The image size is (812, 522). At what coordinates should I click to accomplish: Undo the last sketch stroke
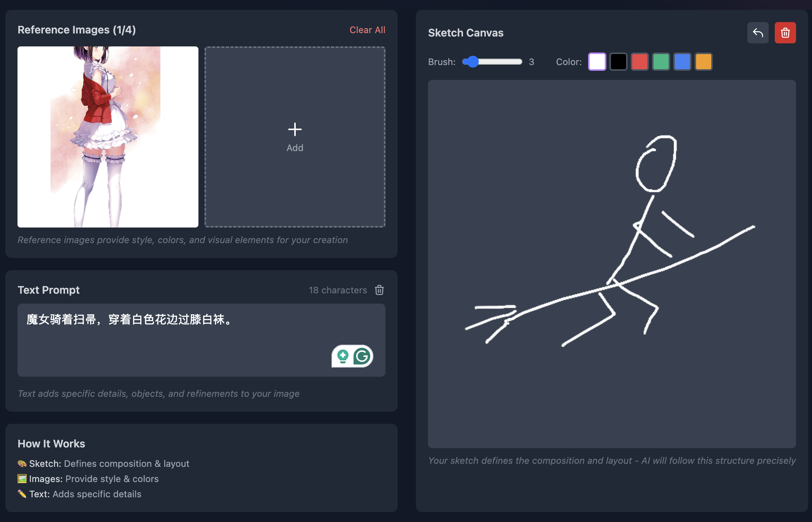[x=758, y=33]
